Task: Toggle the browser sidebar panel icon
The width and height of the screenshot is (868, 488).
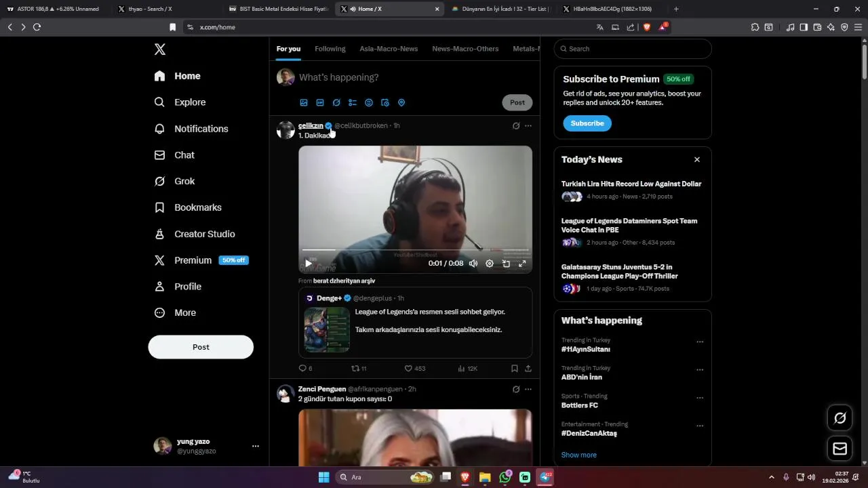Action: click(804, 27)
